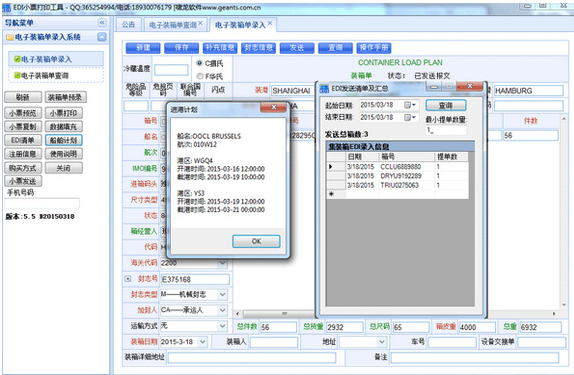The image size is (574, 375).
Task: Click the 总件数 field showing 56
Action: (x=278, y=327)
